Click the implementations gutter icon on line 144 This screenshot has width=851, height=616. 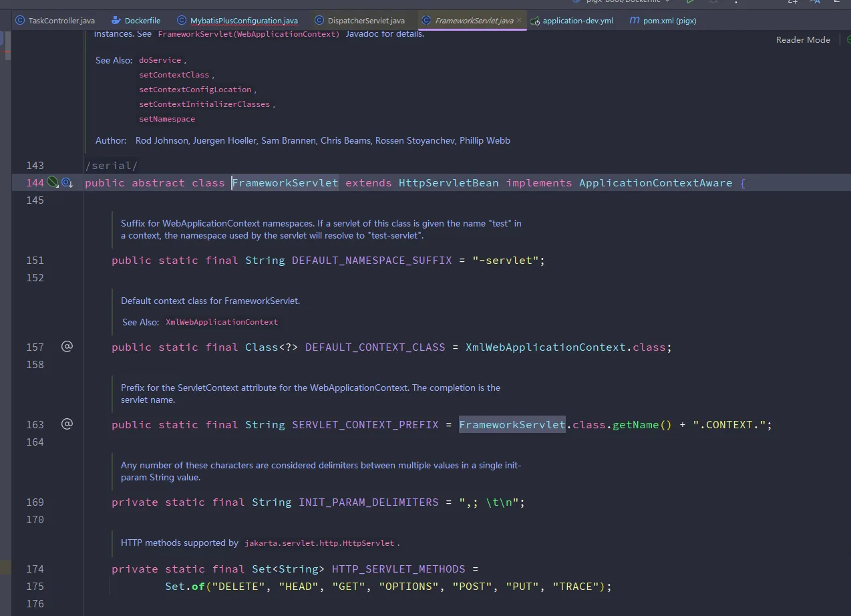coord(67,182)
